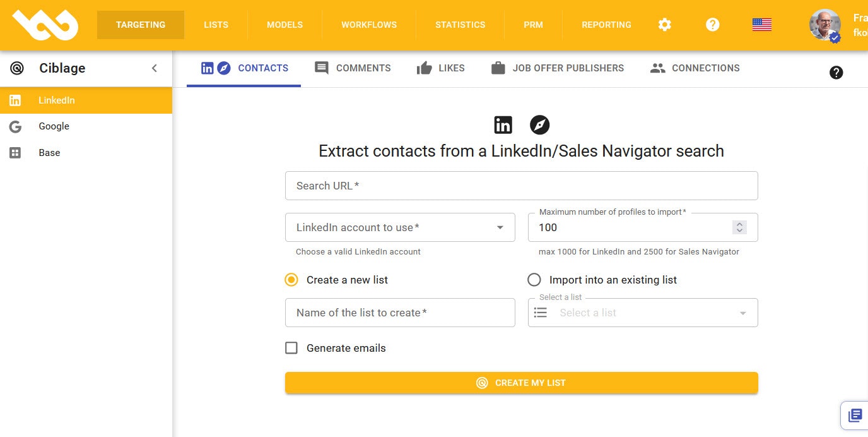The width and height of the screenshot is (868, 437).
Task: Change language using the US flag icon
Action: tap(762, 25)
